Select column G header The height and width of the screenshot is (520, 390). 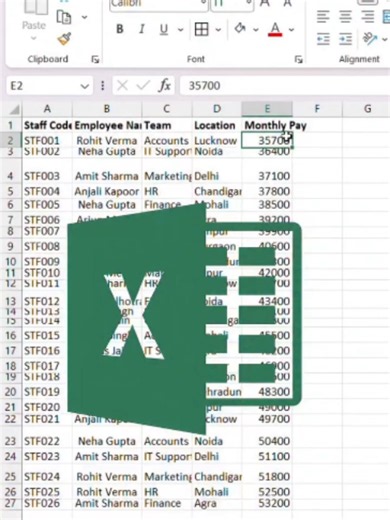(x=367, y=109)
